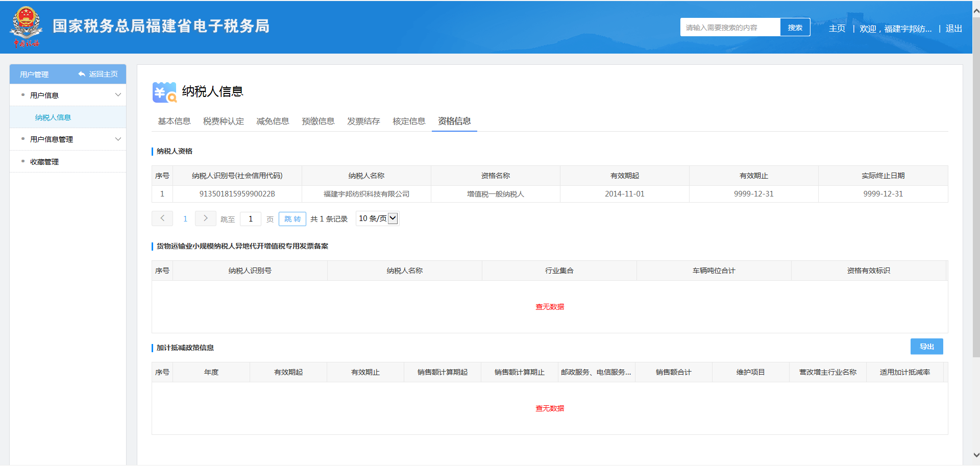The image size is (980, 466).
Task: Open the 10 条/页 page size dropdown
Action: tap(378, 218)
